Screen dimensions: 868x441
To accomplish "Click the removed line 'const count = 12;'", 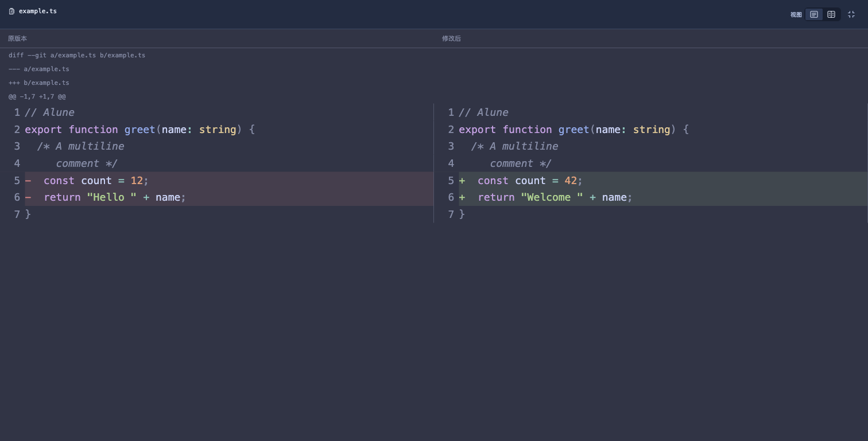I will click(229, 180).
